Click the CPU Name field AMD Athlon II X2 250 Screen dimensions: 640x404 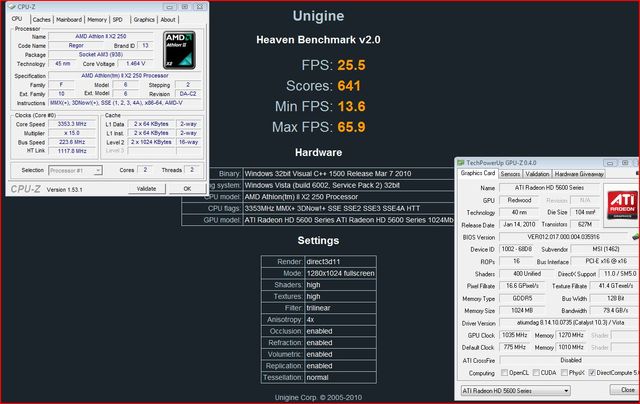(x=100, y=36)
